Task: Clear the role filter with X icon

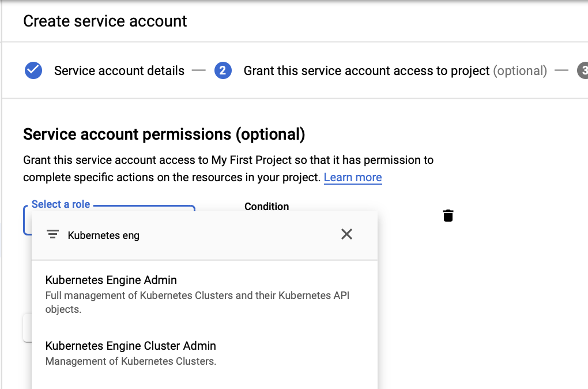Action: [346, 234]
